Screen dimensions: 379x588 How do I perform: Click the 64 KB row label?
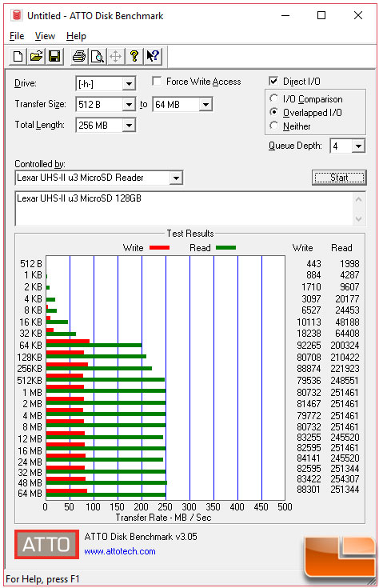[x=30, y=345]
